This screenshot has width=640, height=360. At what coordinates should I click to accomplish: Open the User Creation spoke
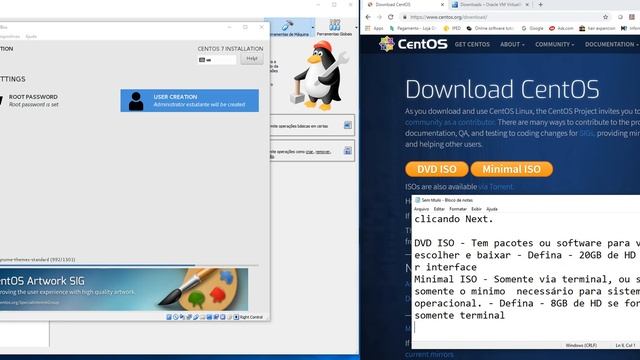pyautogui.click(x=189, y=100)
